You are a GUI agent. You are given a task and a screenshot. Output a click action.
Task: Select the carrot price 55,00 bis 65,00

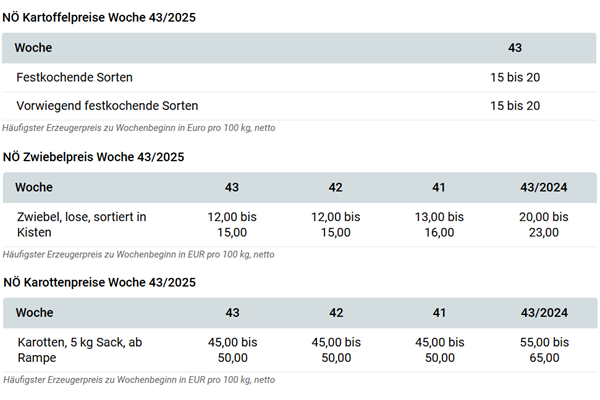pyautogui.click(x=544, y=350)
